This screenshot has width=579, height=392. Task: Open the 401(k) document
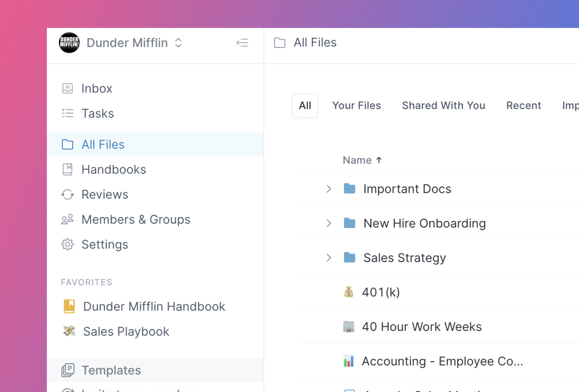point(381,292)
